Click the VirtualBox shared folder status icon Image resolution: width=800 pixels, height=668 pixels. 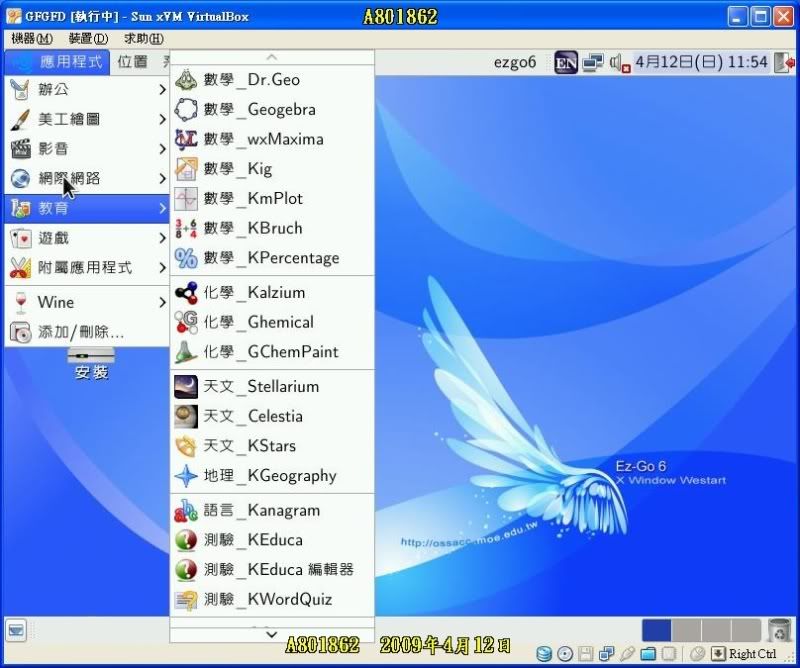point(648,654)
